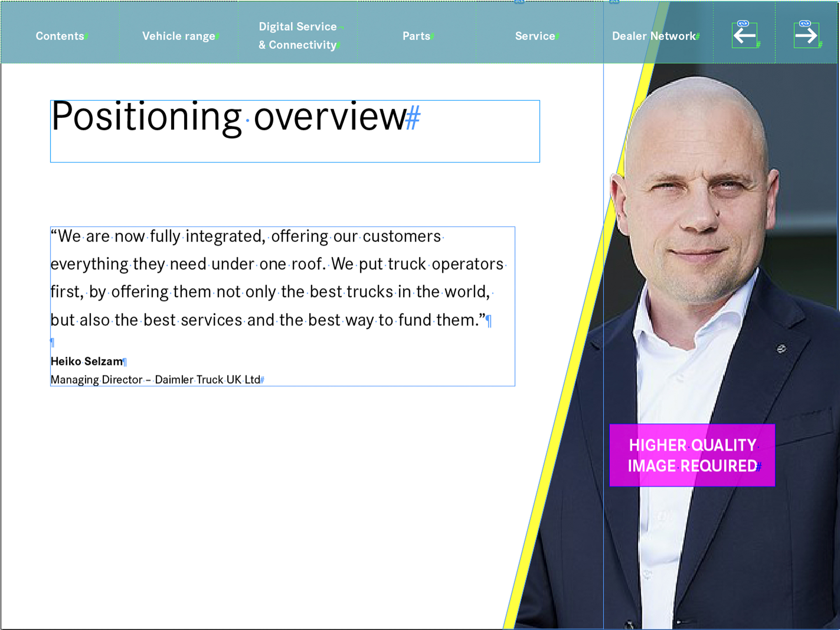Select the Dealer Network navigation item
This screenshot has height=630, width=840.
pos(654,36)
